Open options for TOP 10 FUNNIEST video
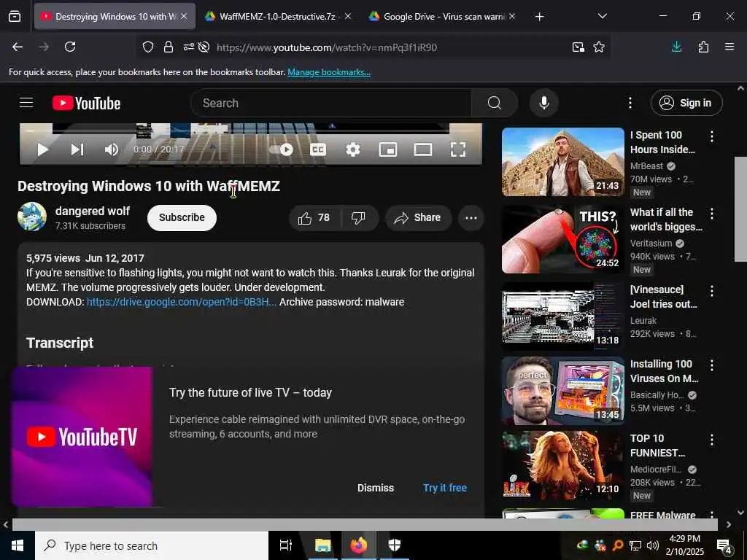The width and height of the screenshot is (747, 560). click(711, 440)
